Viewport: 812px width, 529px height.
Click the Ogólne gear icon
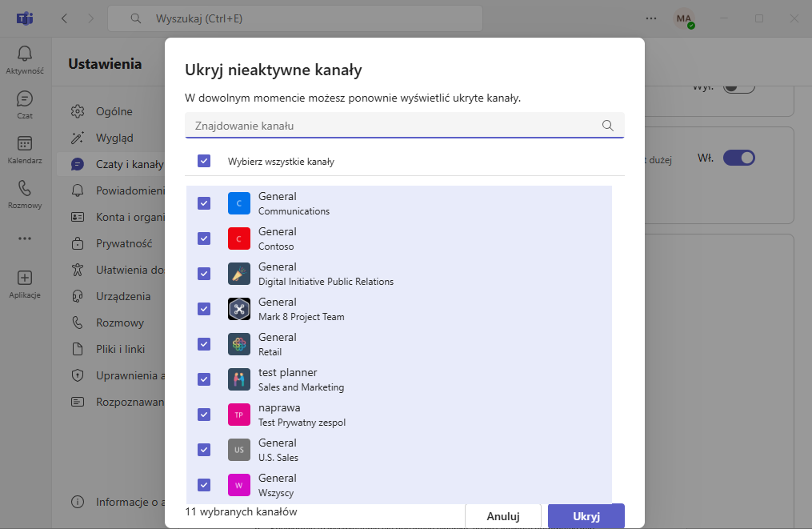click(78, 111)
